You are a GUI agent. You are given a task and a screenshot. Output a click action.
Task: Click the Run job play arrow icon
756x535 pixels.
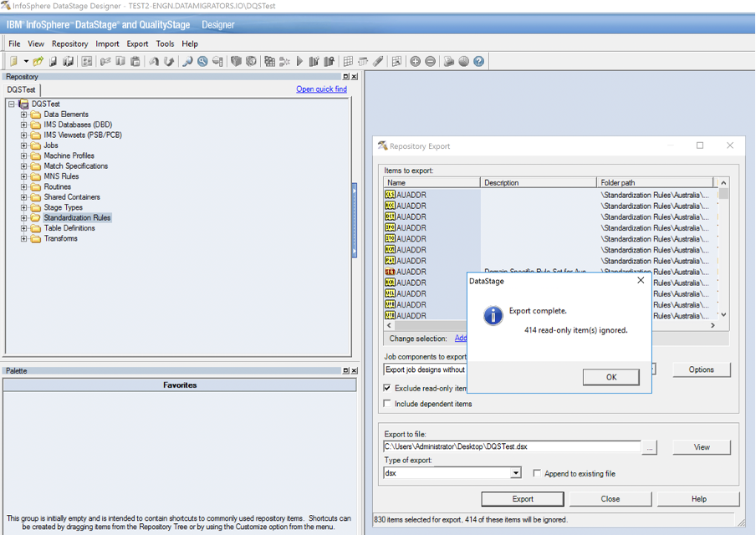point(299,61)
